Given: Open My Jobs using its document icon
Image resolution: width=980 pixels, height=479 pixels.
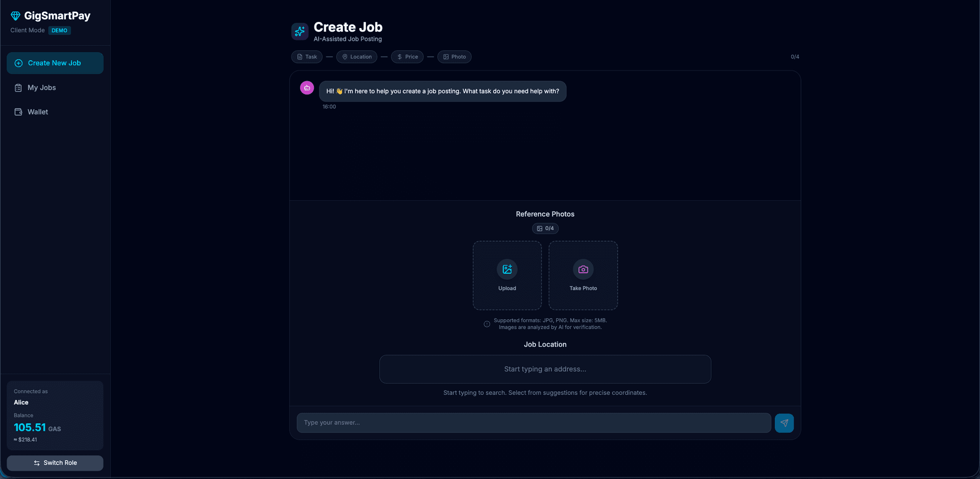Looking at the screenshot, I should (x=18, y=87).
